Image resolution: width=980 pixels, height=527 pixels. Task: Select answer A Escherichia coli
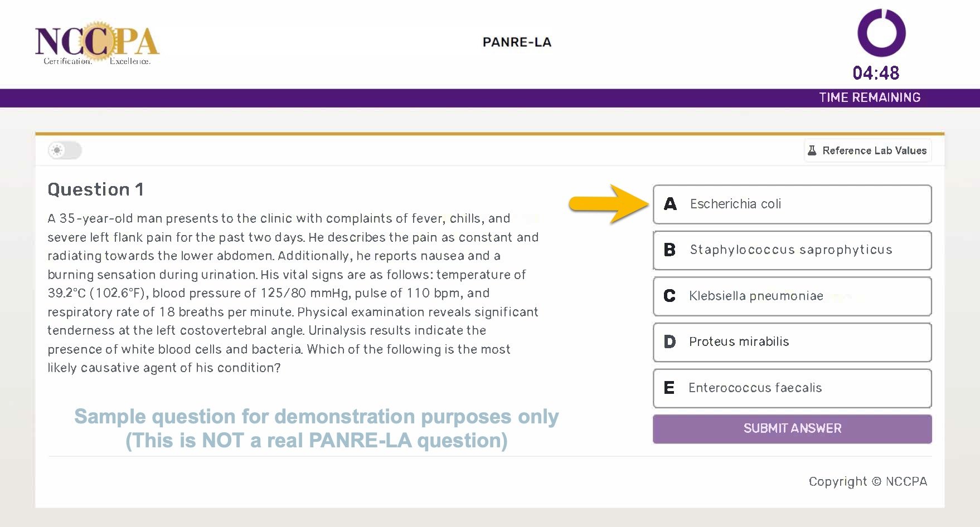coord(792,204)
